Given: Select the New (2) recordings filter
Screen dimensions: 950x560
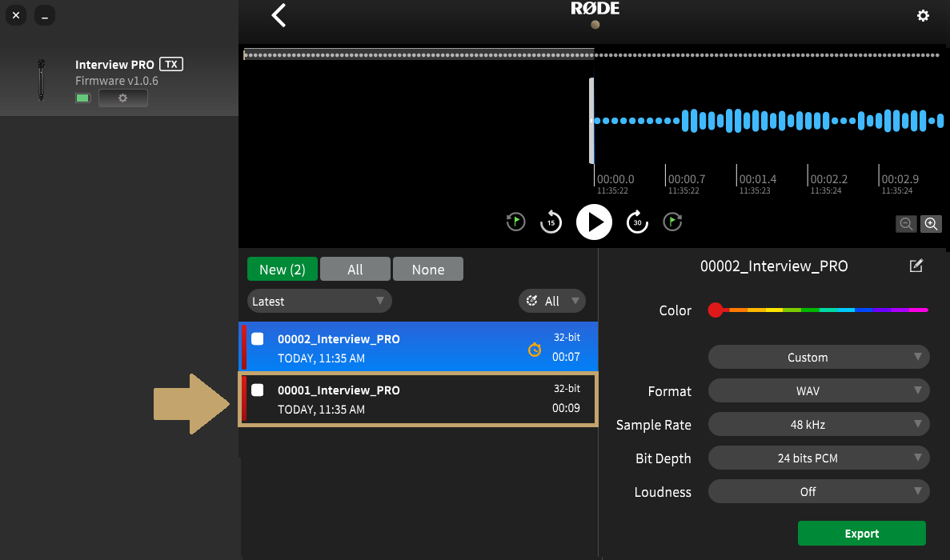Looking at the screenshot, I should [283, 269].
